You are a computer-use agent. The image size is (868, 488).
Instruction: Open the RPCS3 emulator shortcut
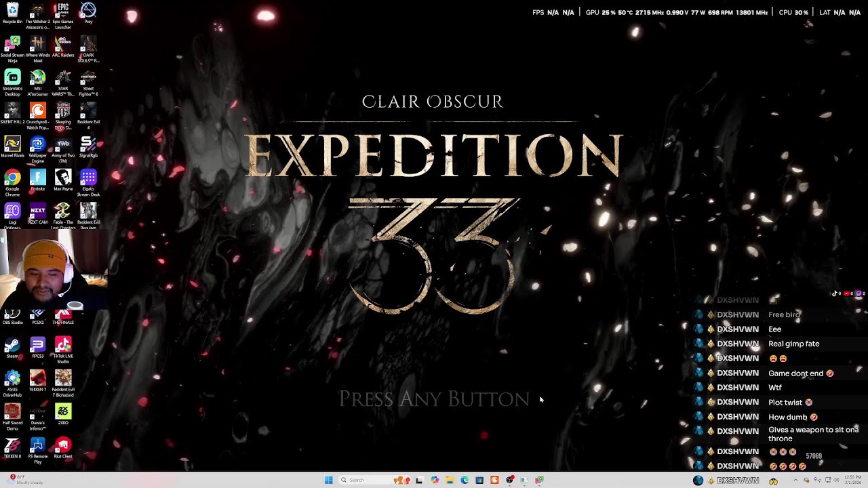point(37,348)
